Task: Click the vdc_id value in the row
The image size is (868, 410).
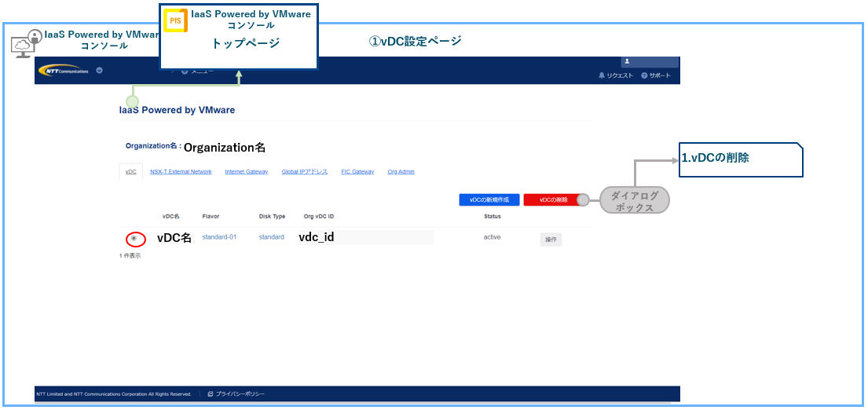Action: coord(316,237)
